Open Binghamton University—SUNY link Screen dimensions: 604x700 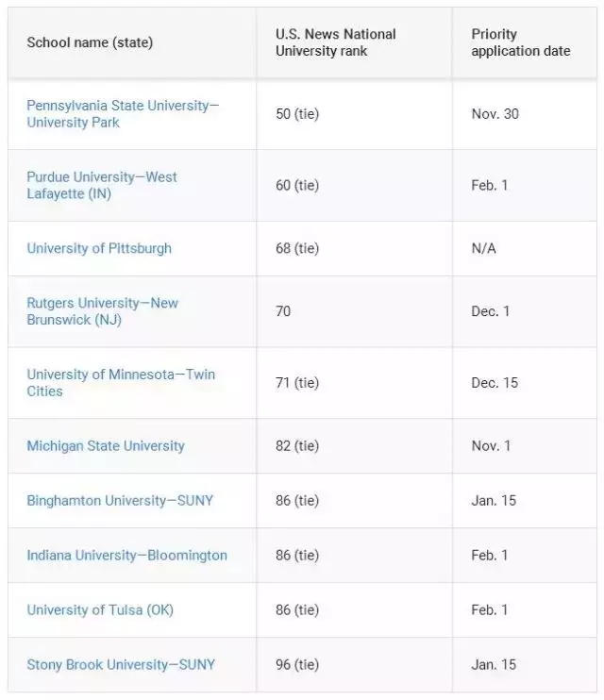(x=120, y=500)
